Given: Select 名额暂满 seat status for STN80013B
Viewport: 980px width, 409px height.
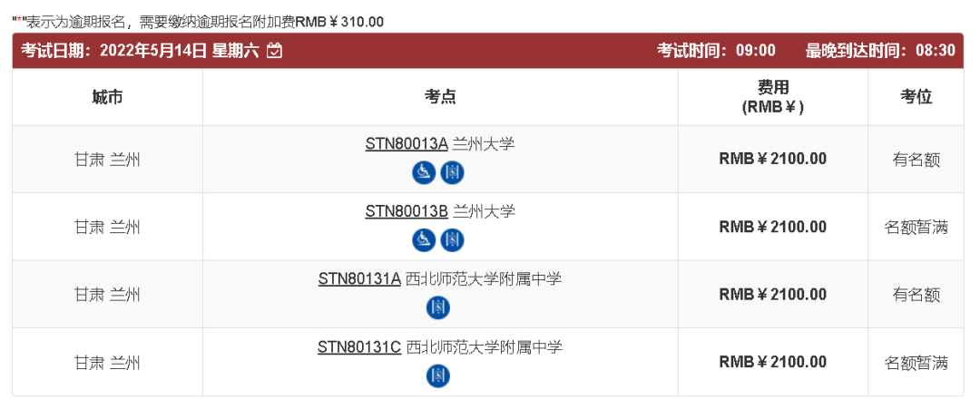Looking at the screenshot, I should [x=916, y=227].
